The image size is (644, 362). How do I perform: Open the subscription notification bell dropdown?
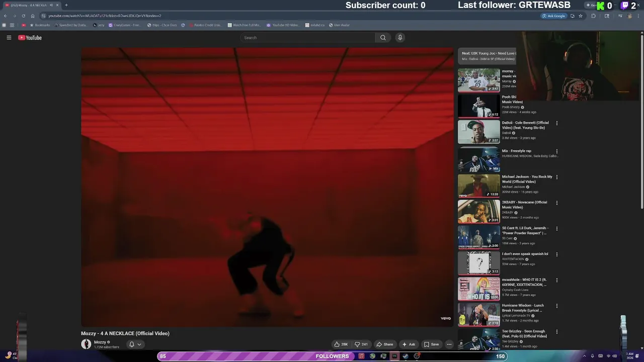tap(135, 344)
